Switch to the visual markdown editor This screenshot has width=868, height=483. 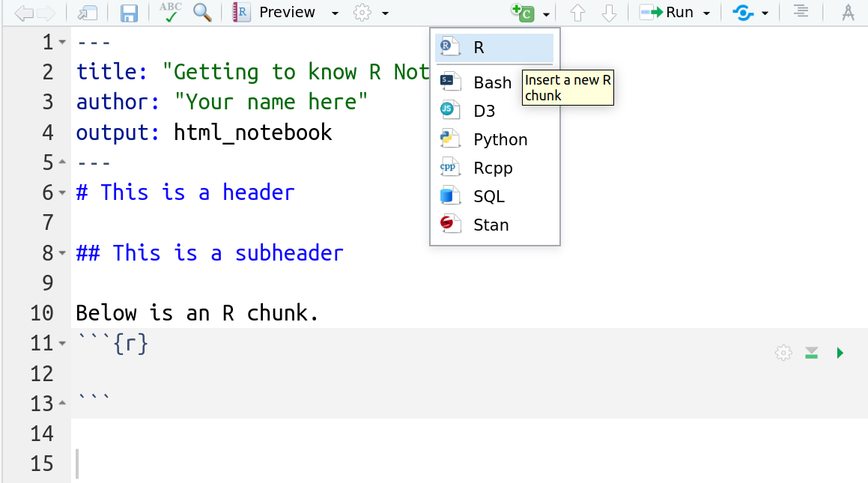click(848, 12)
